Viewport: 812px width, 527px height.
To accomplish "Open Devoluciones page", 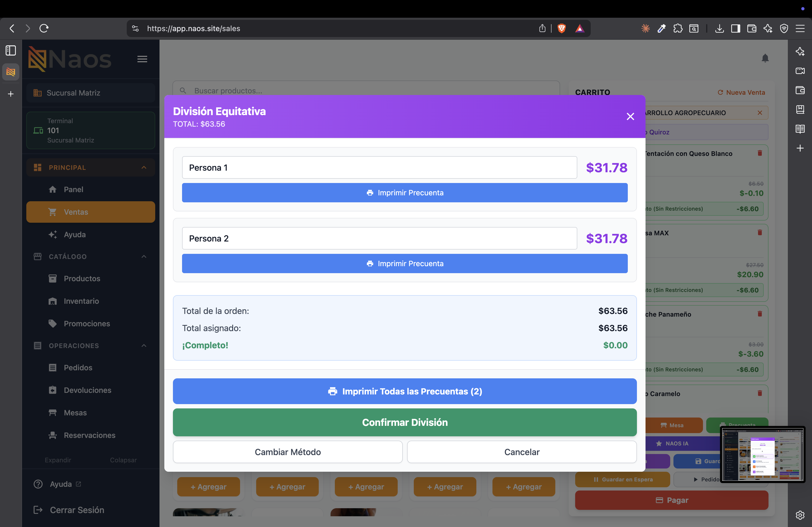I will click(x=90, y=390).
